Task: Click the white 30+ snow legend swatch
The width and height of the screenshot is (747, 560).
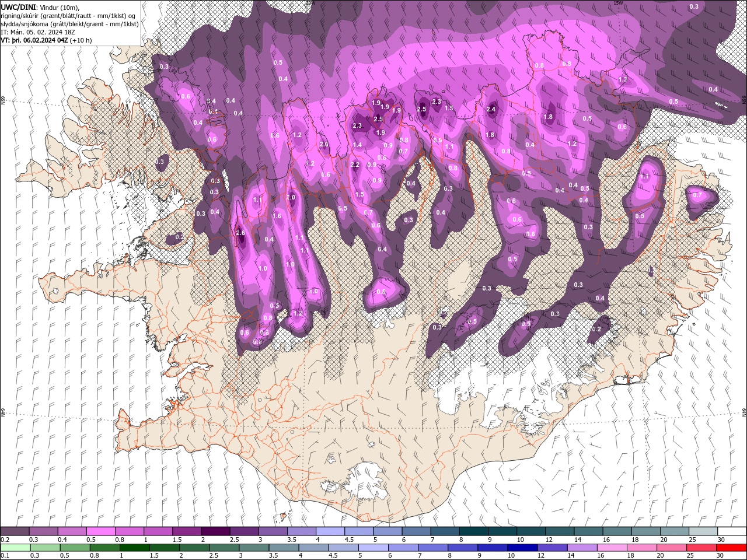Action: 732,531
